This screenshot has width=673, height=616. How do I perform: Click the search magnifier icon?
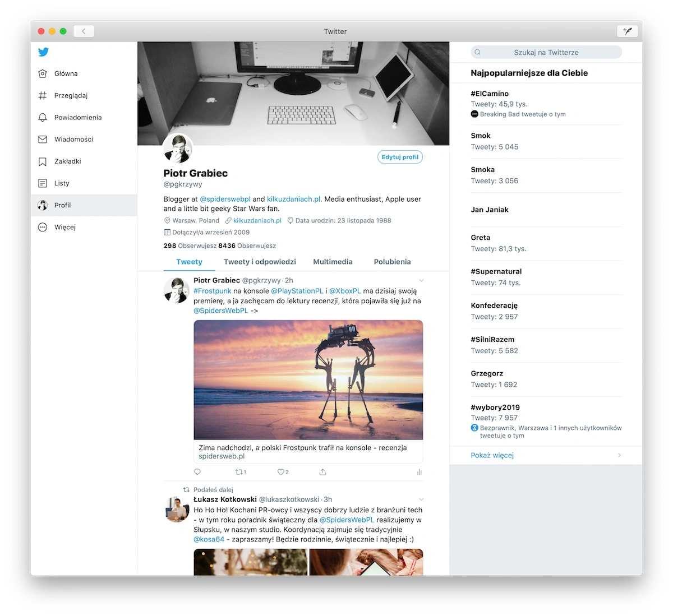(x=478, y=52)
